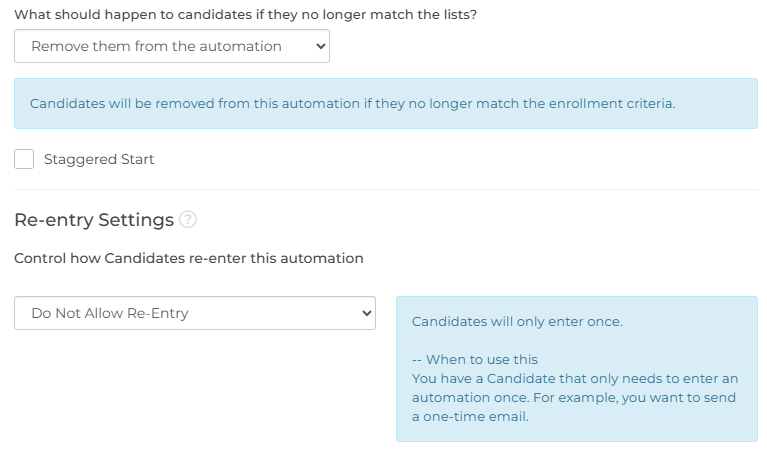767x454 pixels.
Task: Click the 'Re-entry Settings' heading
Action: [94, 220]
